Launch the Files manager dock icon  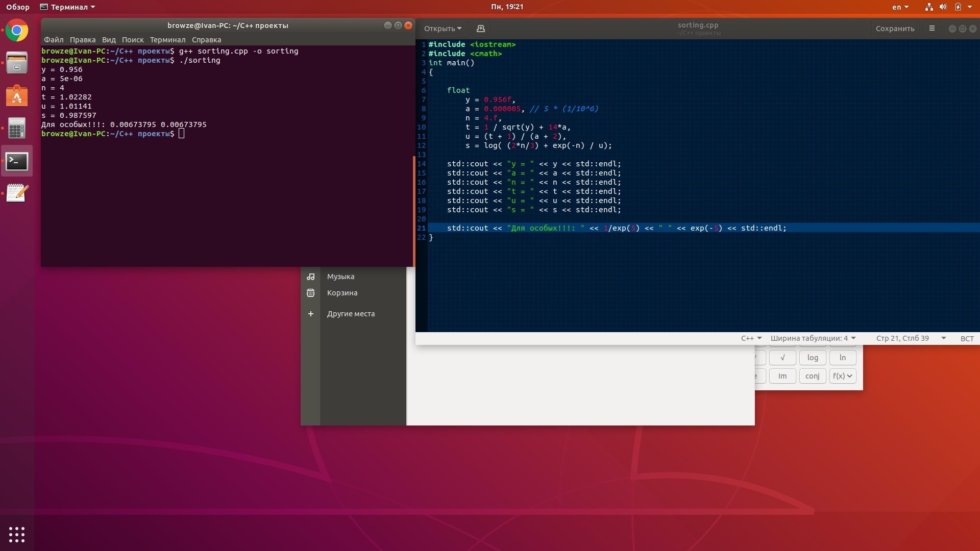point(17,63)
